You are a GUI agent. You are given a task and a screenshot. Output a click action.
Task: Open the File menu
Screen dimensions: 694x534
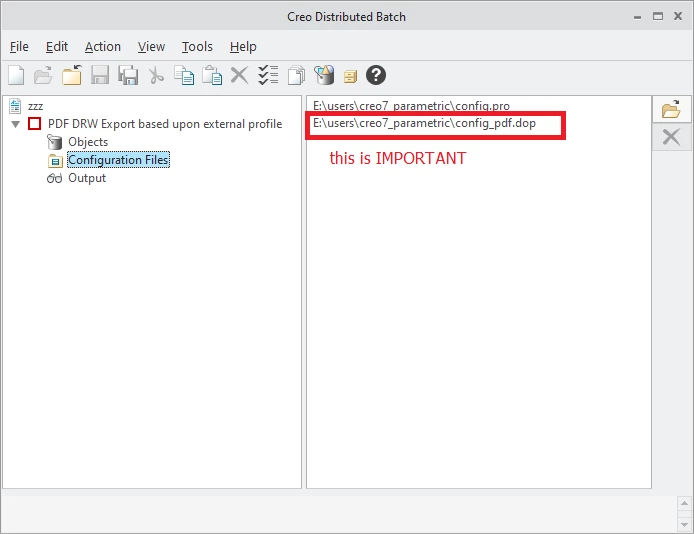click(19, 46)
